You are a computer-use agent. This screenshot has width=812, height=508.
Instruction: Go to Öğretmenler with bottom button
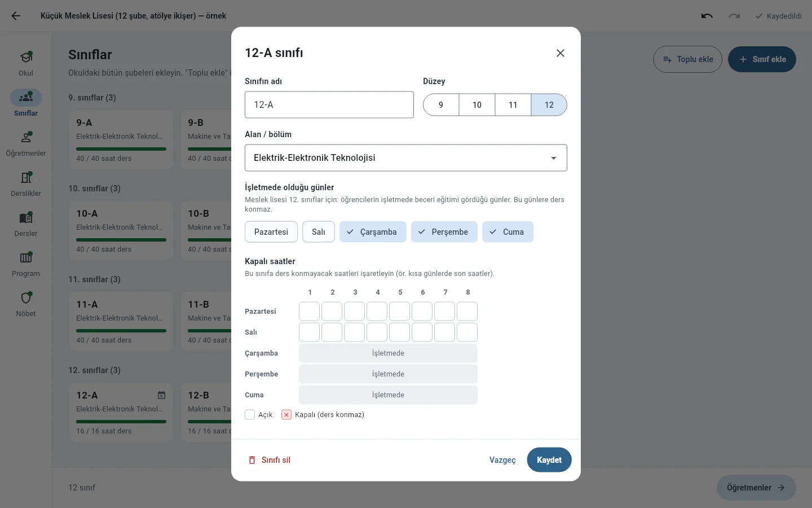[x=756, y=488]
